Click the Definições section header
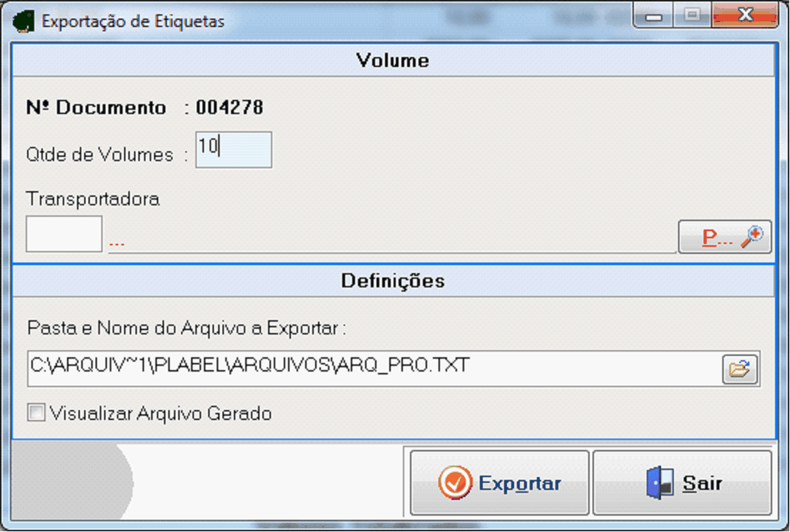This screenshot has height=532, width=790. pyautogui.click(x=393, y=280)
